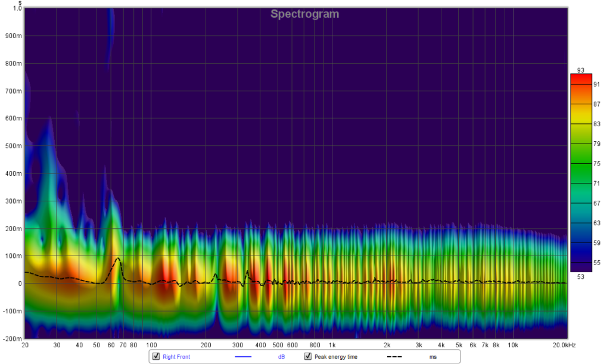610x364 pixels.
Task: Click the 2k frequency axis label
Action: coord(387,345)
